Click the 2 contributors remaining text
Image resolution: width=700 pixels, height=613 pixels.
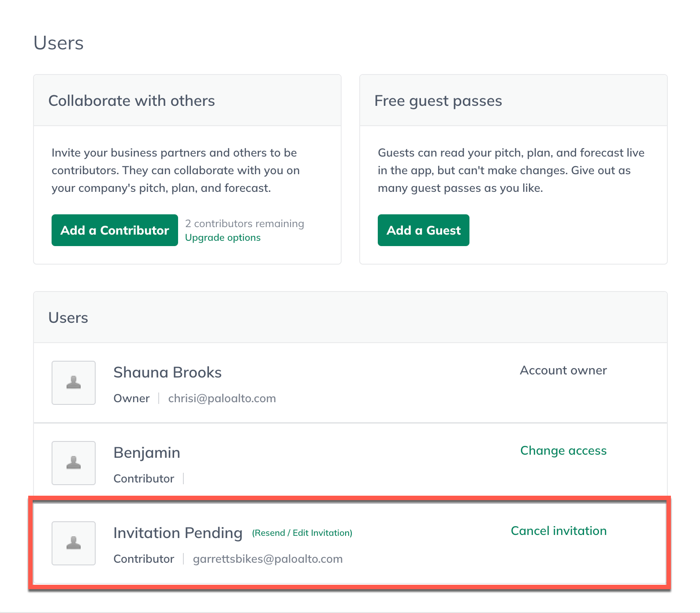(x=244, y=224)
